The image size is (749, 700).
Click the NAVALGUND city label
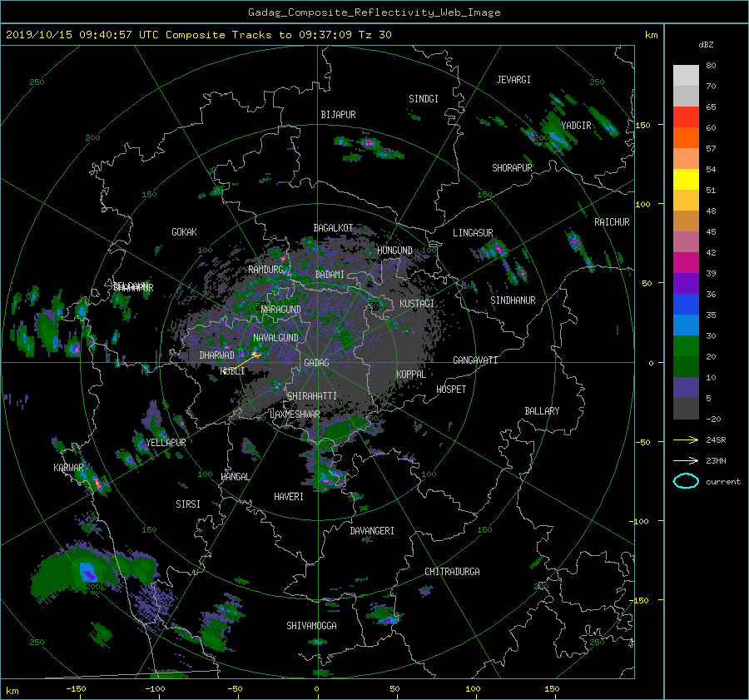(x=275, y=338)
